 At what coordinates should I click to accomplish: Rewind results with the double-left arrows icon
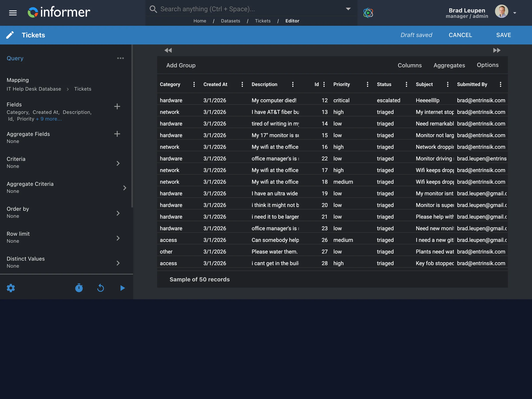coord(168,50)
